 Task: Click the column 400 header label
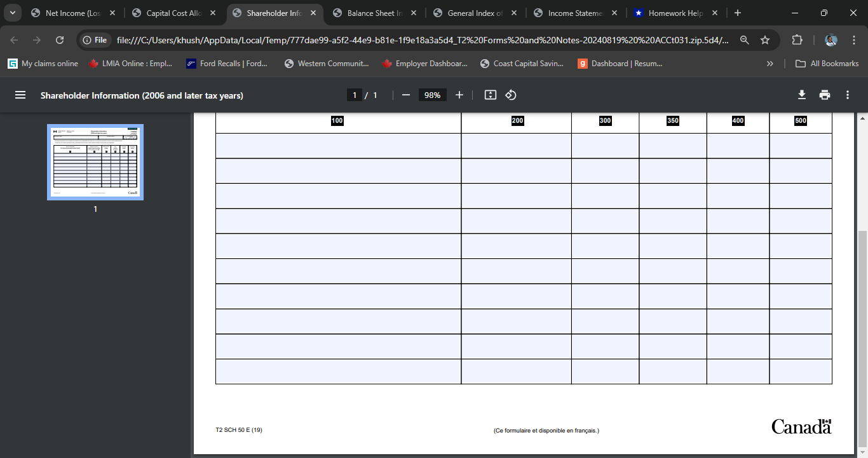[x=738, y=121]
